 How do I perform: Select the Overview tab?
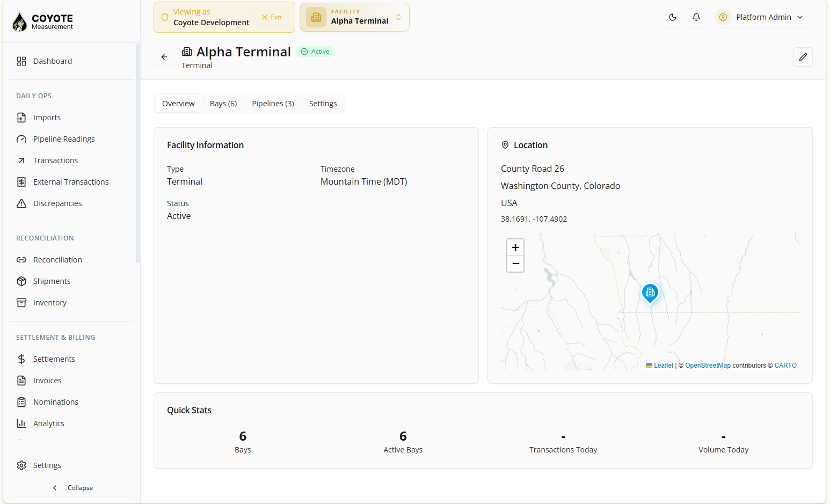[x=178, y=104]
